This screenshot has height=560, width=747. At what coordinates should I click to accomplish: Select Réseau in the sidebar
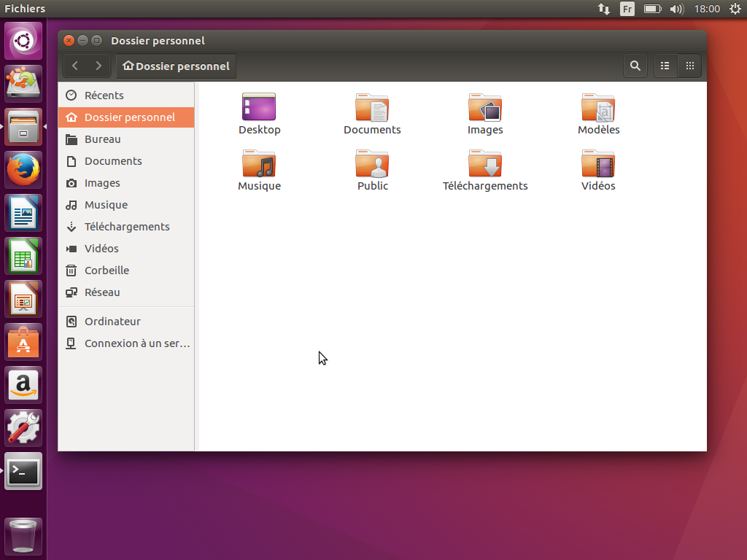pos(102,292)
